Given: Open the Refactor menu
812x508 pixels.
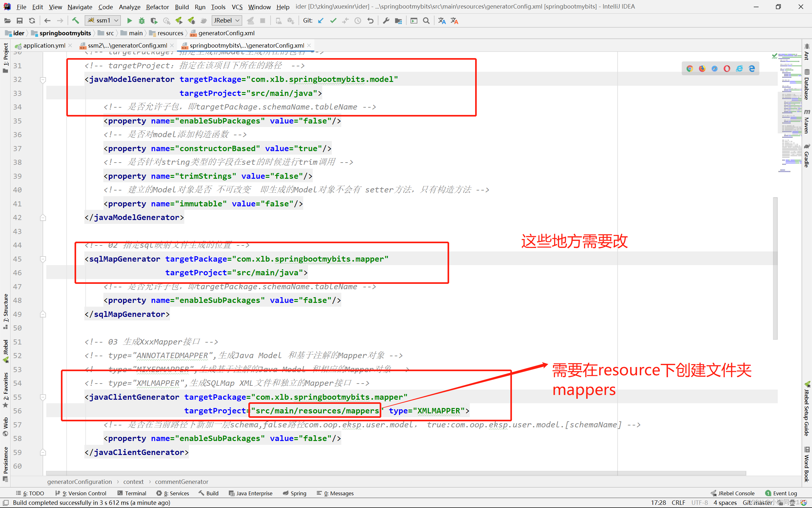Looking at the screenshot, I should click(157, 7).
